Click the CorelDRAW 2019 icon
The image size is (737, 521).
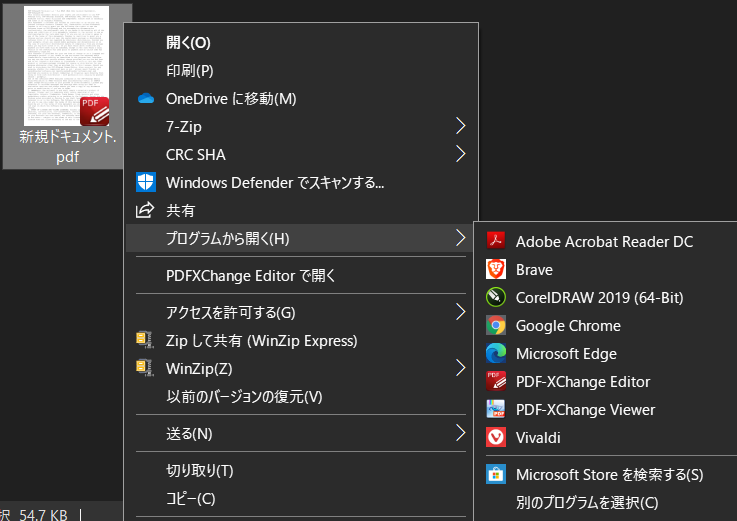pos(495,297)
